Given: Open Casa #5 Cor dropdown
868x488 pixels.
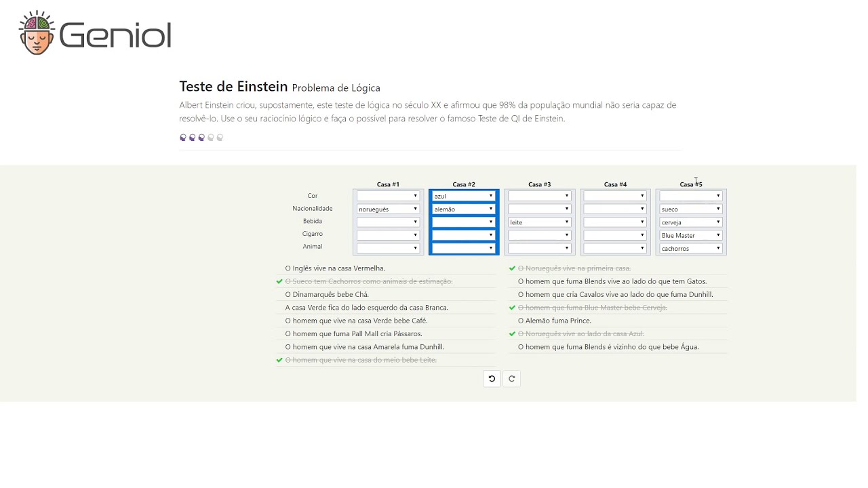Looking at the screenshot, I should [x=691, y=196].
